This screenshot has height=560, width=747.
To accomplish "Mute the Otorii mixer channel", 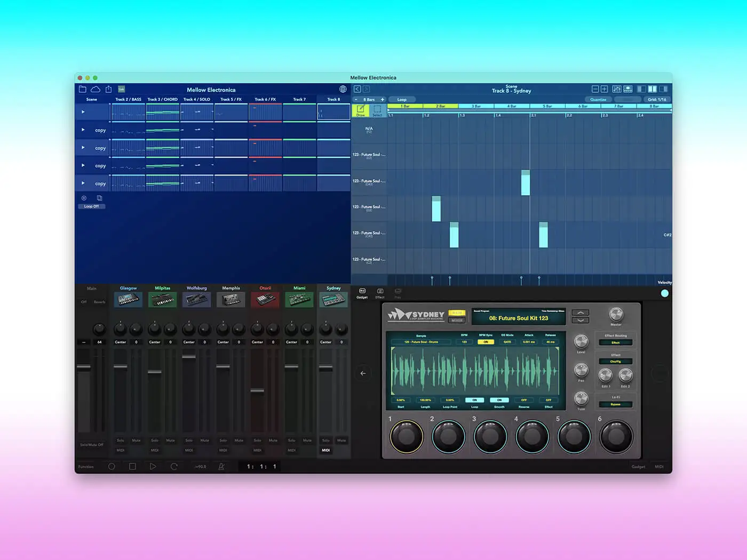I will click(273, 441).
